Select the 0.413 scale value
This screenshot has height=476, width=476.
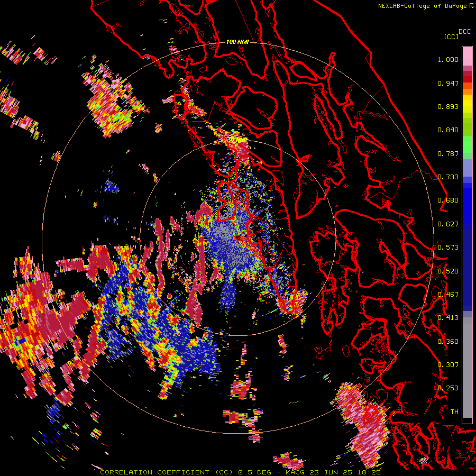tap(448, 318)
